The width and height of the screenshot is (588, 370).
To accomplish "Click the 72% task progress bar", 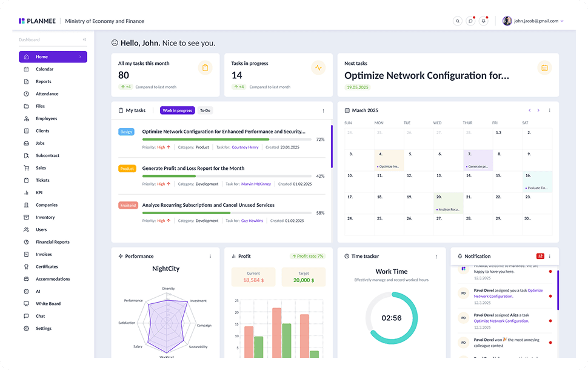I will point(227,140).
